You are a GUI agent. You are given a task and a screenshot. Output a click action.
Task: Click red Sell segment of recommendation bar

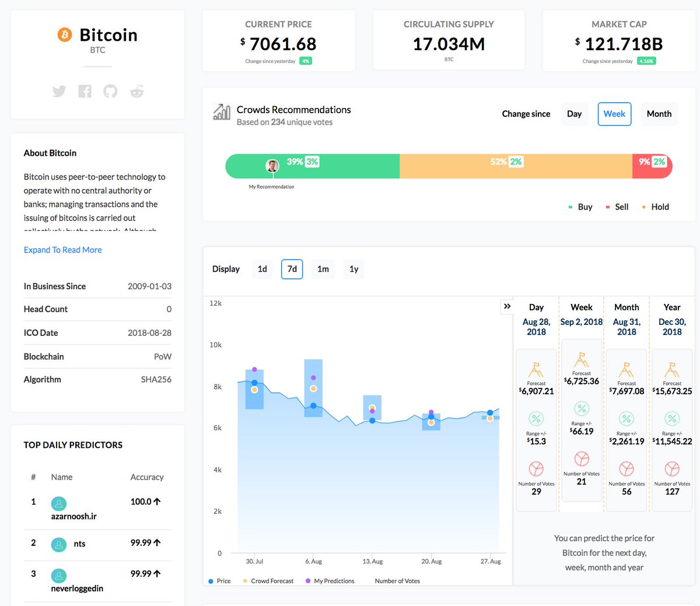click(x=652, y=166)
